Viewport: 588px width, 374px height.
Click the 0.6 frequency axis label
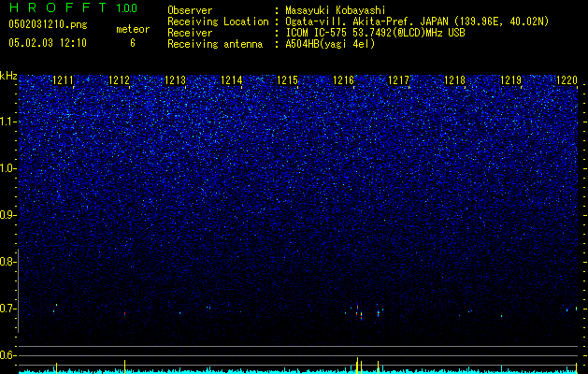point(8,355)
